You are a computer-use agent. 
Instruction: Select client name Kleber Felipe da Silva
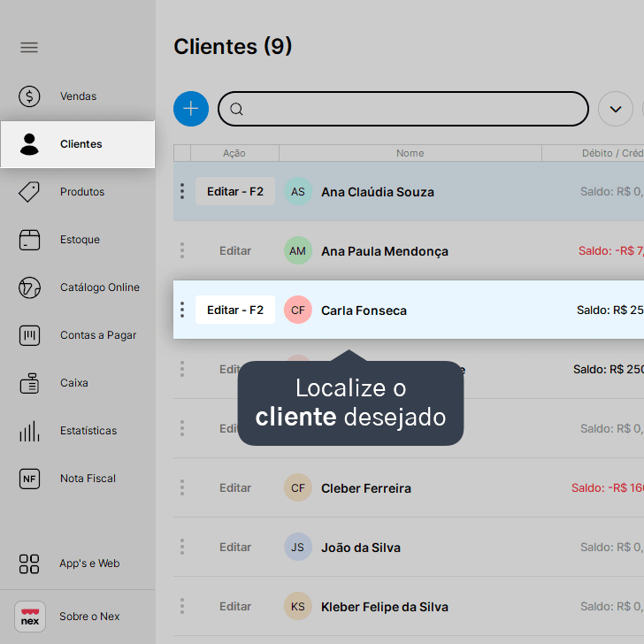(385, 607)
